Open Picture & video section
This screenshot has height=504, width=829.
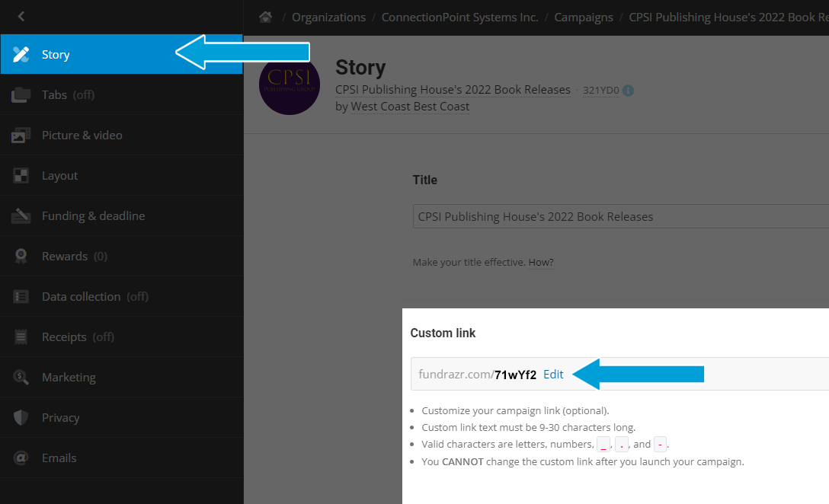(122, 136)
